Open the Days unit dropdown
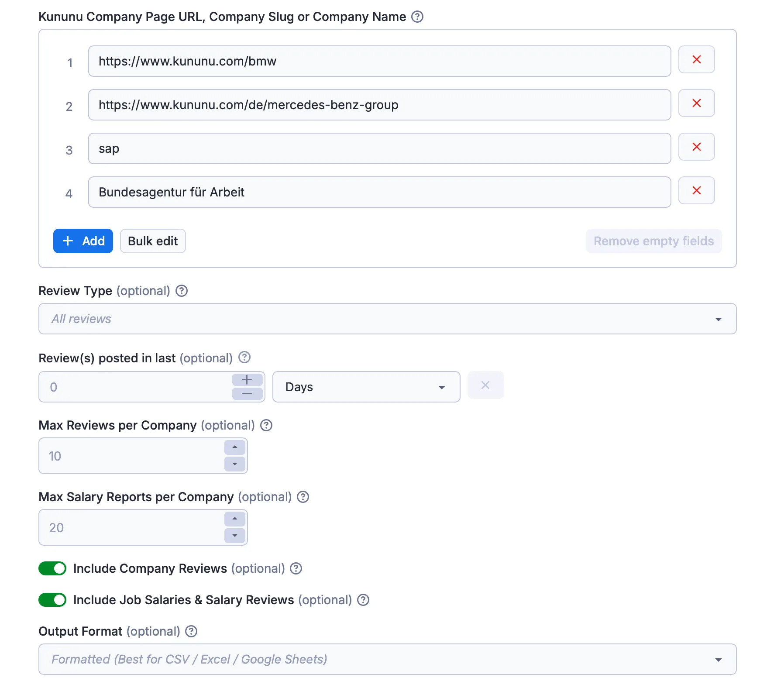The image size is (784, 688). click(366, 387)
